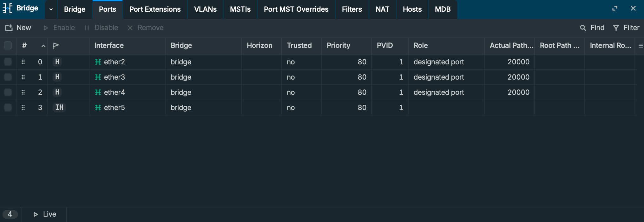This screenshot has width=644, height=222.
Task: Open the column settings menu icon
Action: click(x=641, y=46)
